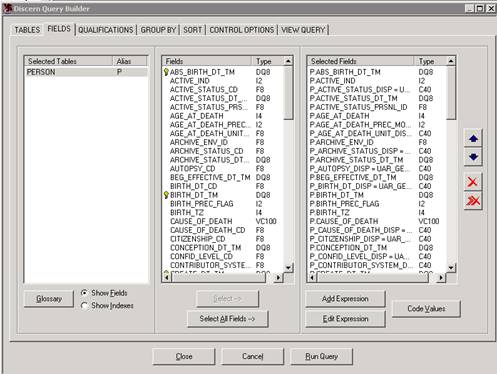Go to the SORT tab
This screenshot has width=497, height=374.
[192, 30]
